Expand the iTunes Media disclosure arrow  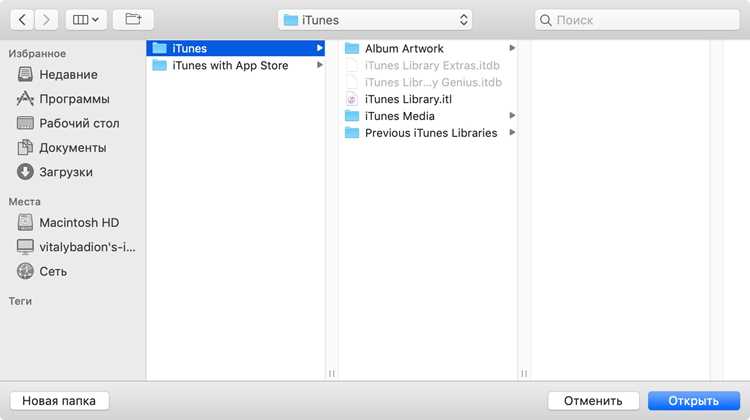(512, 115)
